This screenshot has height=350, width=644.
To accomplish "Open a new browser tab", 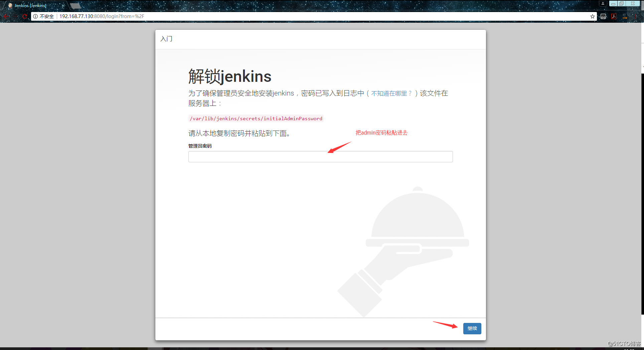I will coord(75,6).
